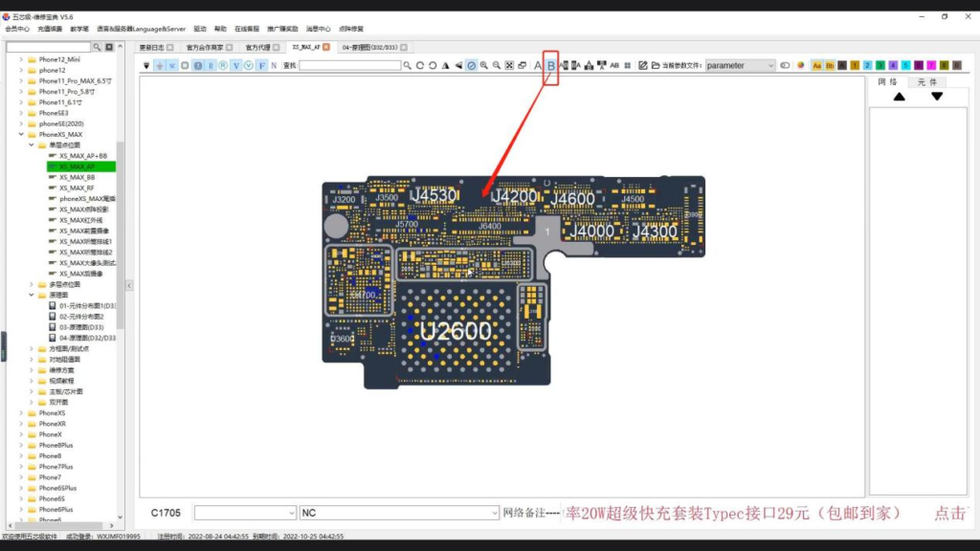Open the color wheel picker

[801, 66]
